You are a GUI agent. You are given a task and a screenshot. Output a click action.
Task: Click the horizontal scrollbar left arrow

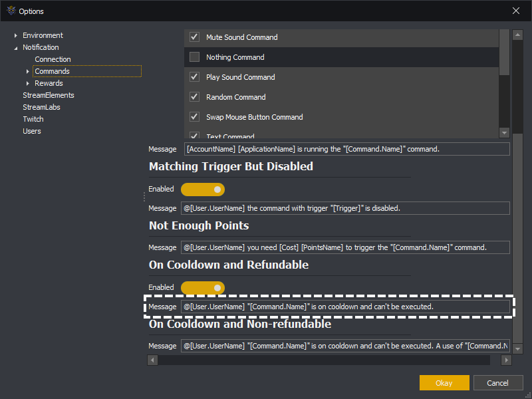152,360
